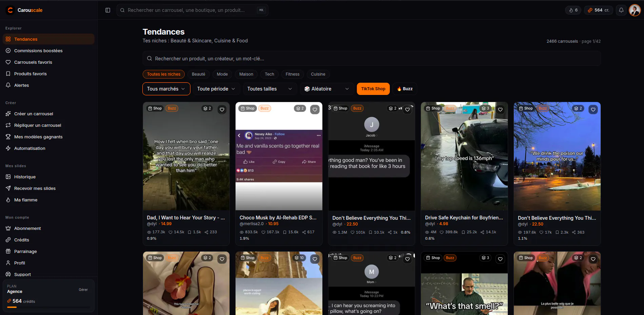The height and width of the screenshot is (315, 644).
Task: Open Parrainage in sidebar
Action: 48,251
